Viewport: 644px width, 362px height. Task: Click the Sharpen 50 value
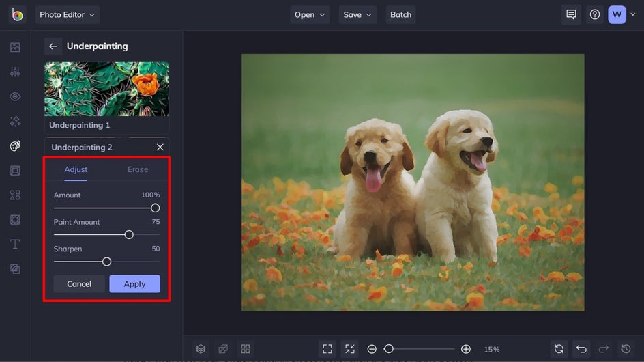[x=156, y=249]
